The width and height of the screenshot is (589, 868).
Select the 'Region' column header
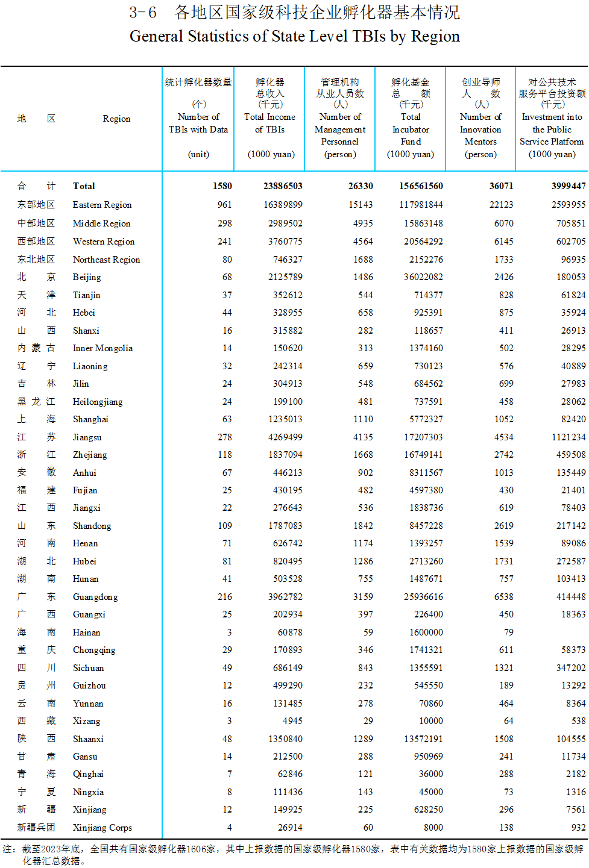pos(116,119)
